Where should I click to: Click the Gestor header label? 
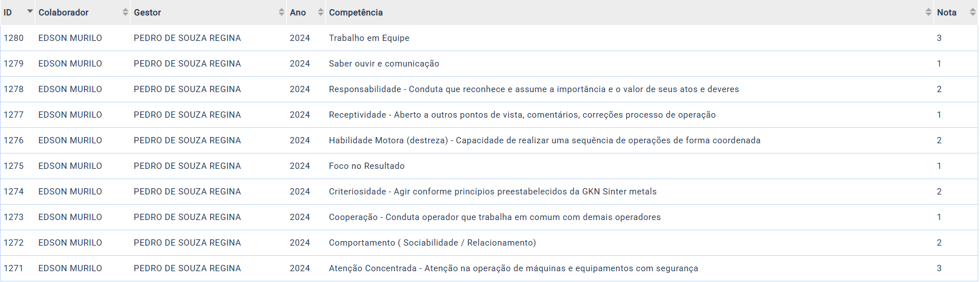148,13
